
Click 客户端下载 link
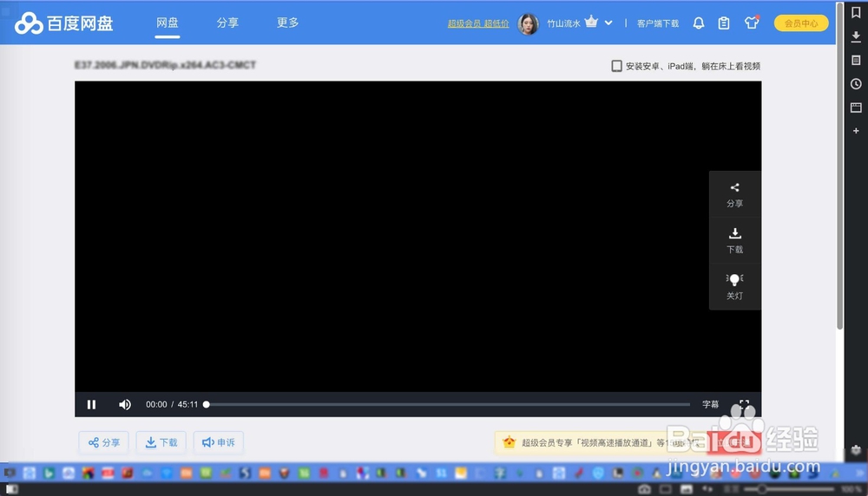click(658, 23)
